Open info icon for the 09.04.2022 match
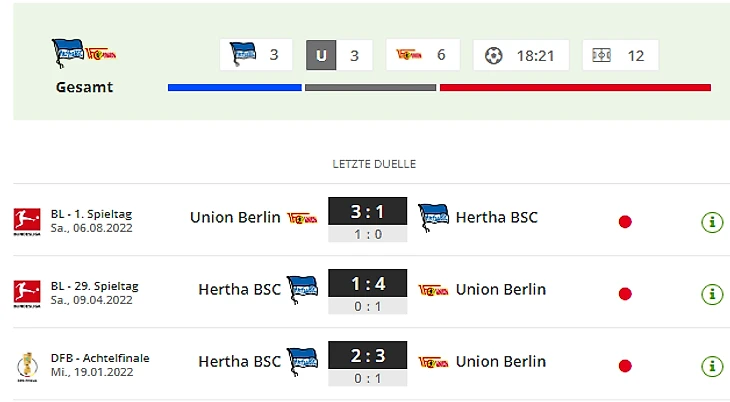 click(712, 293)
